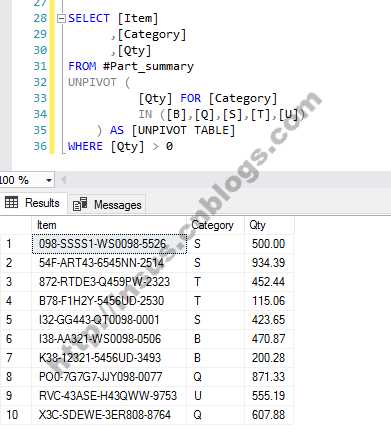
Task: Select row header number 10
Action: 16,415
